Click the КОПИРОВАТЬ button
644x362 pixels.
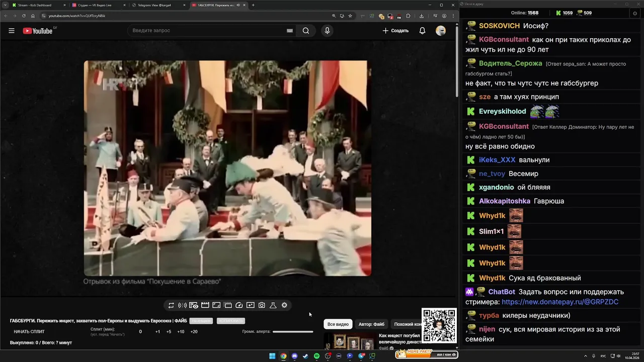pos(231,321)
